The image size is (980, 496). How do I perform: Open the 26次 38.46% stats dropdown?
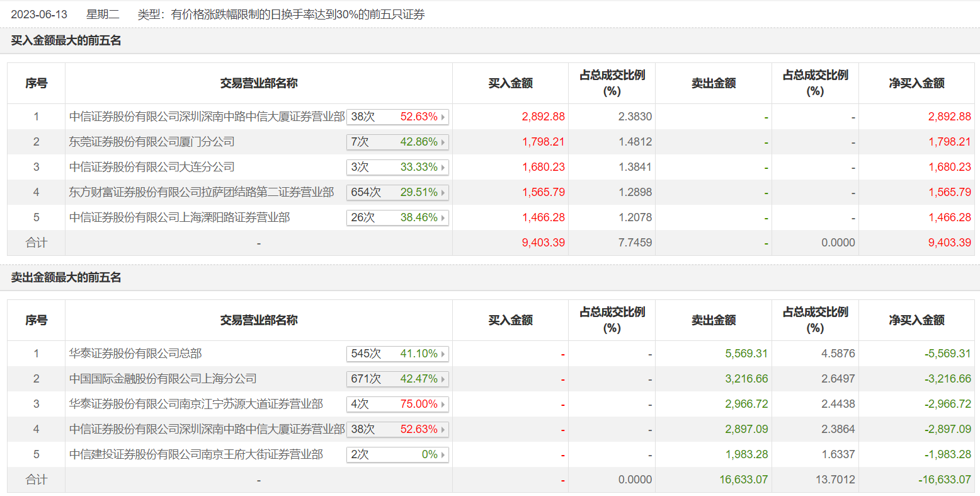(397, 217)
